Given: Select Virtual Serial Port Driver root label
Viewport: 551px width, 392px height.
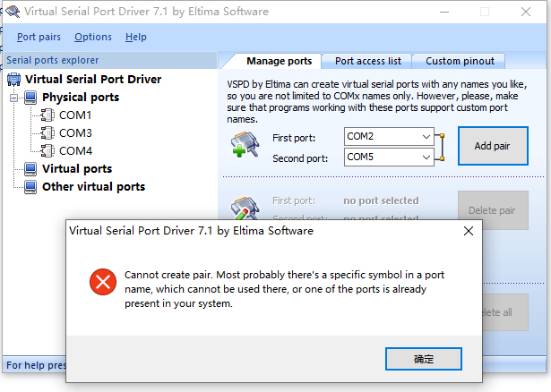Looking at the screenshot, I should pos(93,80).
